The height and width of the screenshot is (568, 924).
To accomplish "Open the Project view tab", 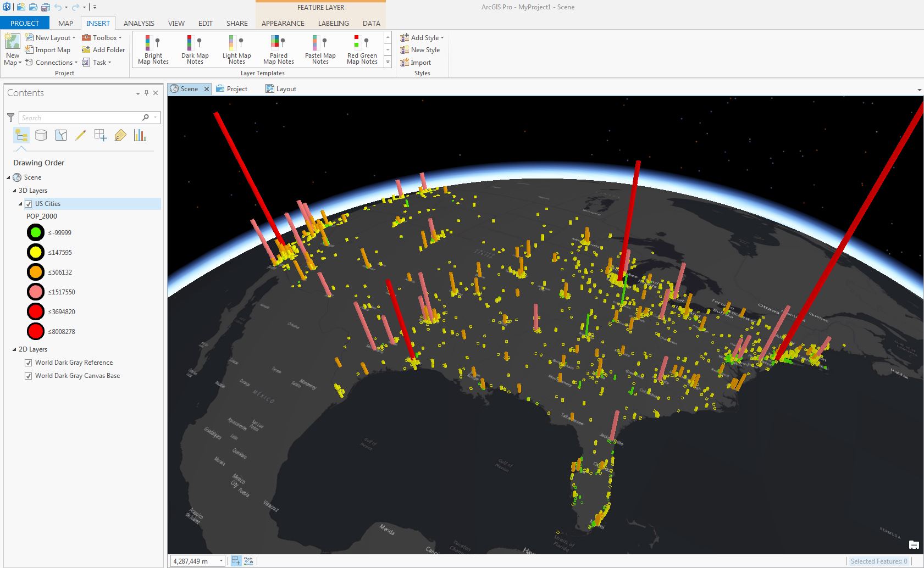I will [232, 89].
